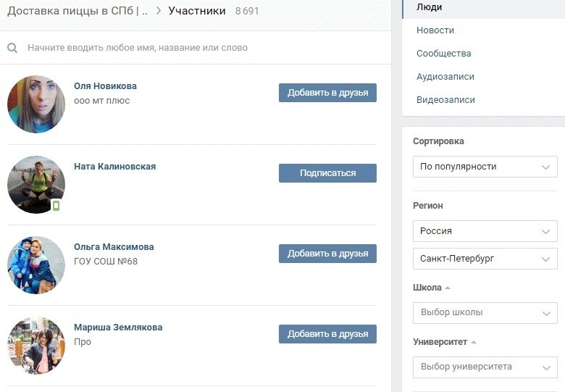Switch to Аудиозаписи category
The width and height of the screenshot is (565, 392).
445,77
